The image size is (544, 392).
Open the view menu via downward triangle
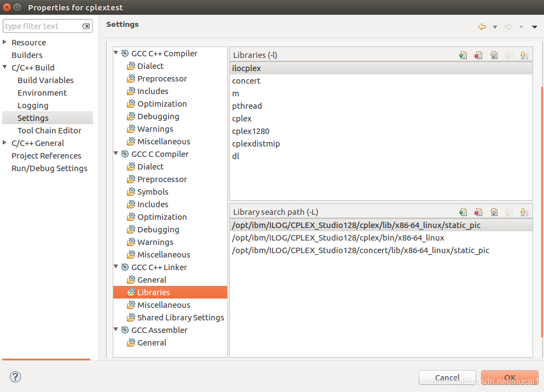point(534,26)
